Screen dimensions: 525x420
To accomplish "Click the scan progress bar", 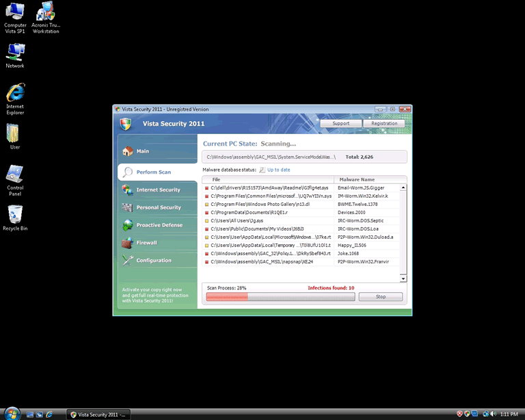I will click(280, 297).
